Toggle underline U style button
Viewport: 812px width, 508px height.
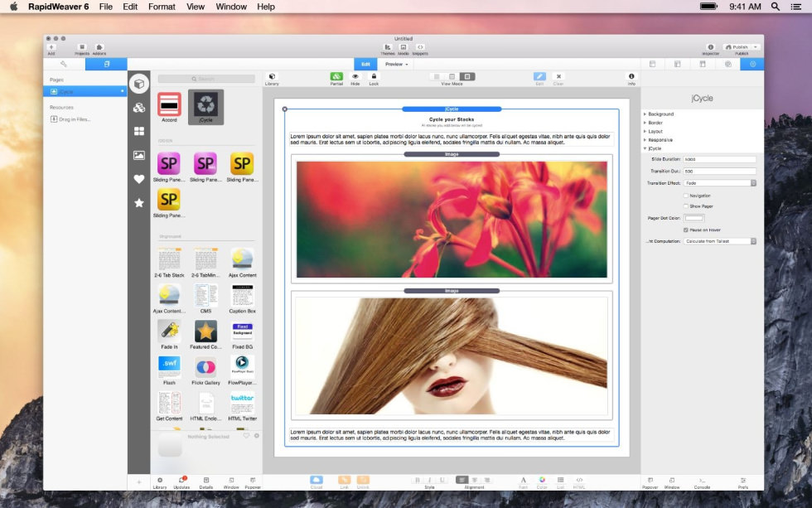[x=442, y=480]
